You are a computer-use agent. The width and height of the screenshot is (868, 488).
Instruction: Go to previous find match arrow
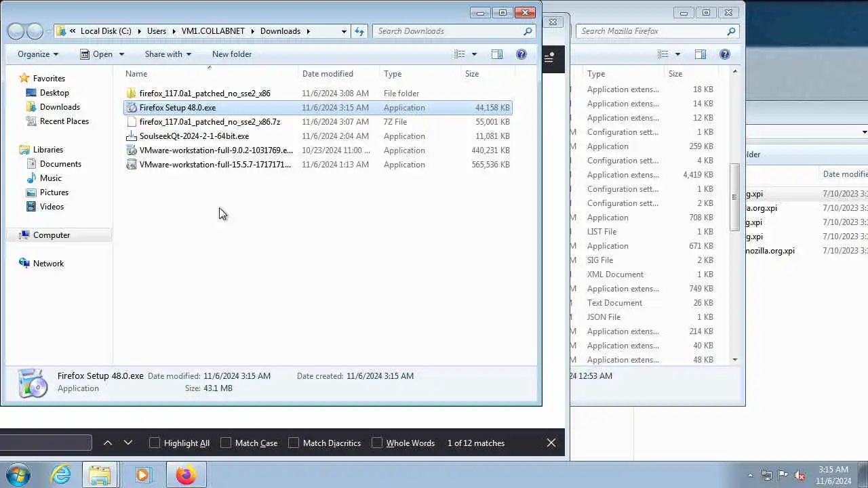click(108, 443)
